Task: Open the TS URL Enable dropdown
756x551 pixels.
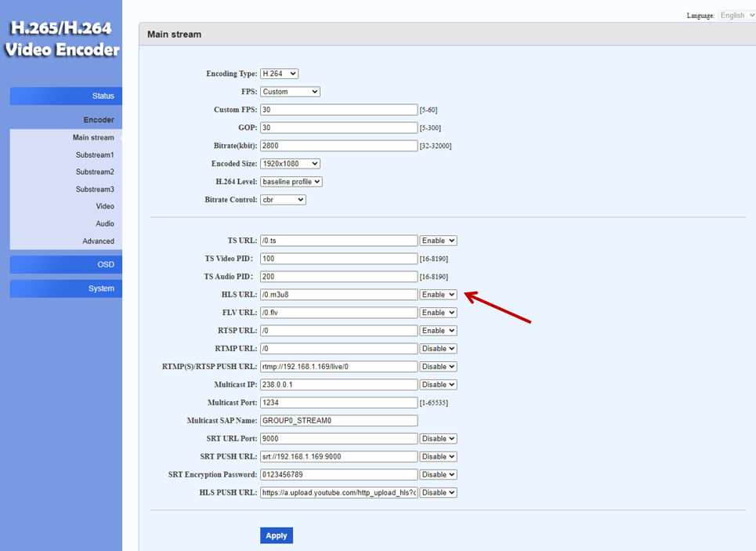Action: click(438, 241)
